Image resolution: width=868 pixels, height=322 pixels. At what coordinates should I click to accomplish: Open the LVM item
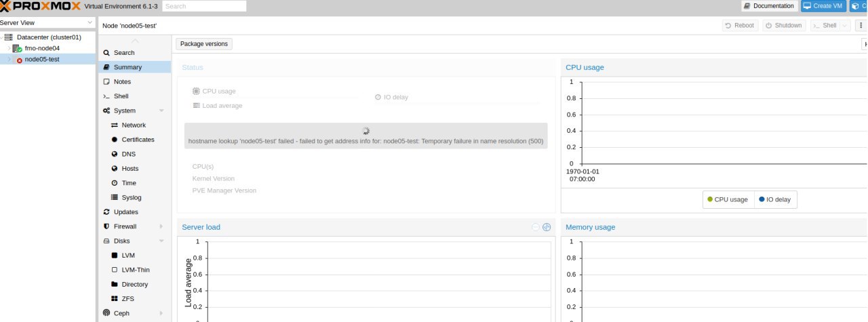point(134,256)
